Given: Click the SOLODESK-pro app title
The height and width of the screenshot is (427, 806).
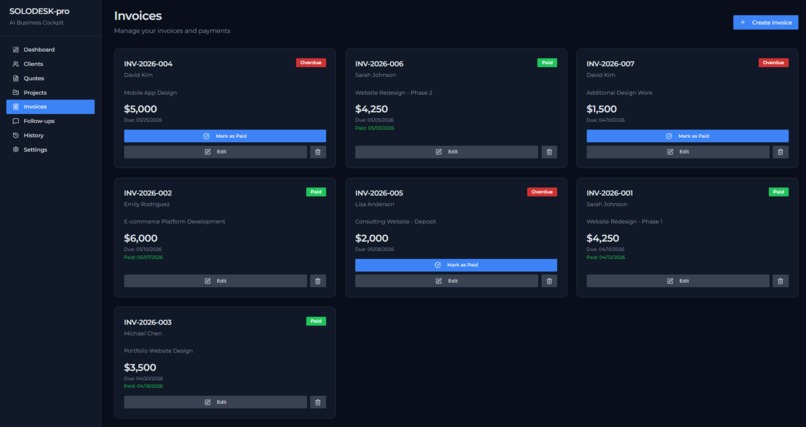Looking at the screenshot, I should [39, 11].
